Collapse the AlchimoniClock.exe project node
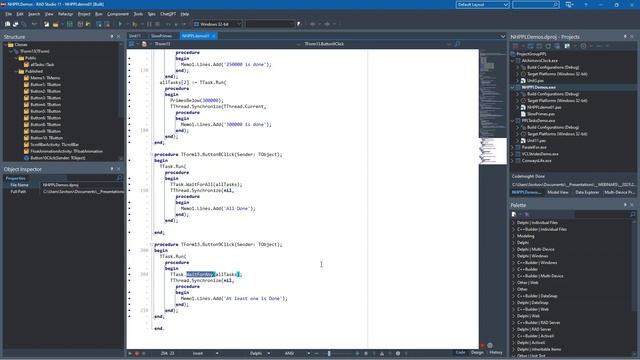Screen dimensions: 640x360 (513, 61)
